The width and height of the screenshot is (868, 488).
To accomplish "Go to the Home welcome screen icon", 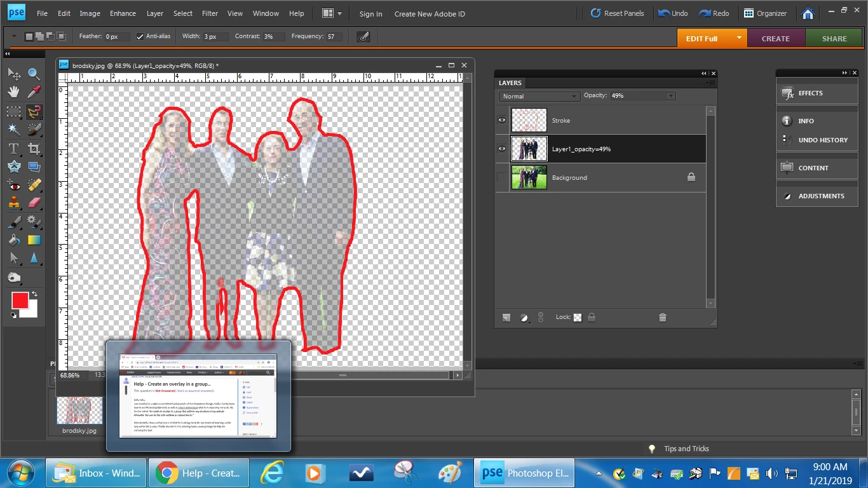I will (x=808, y=13).
